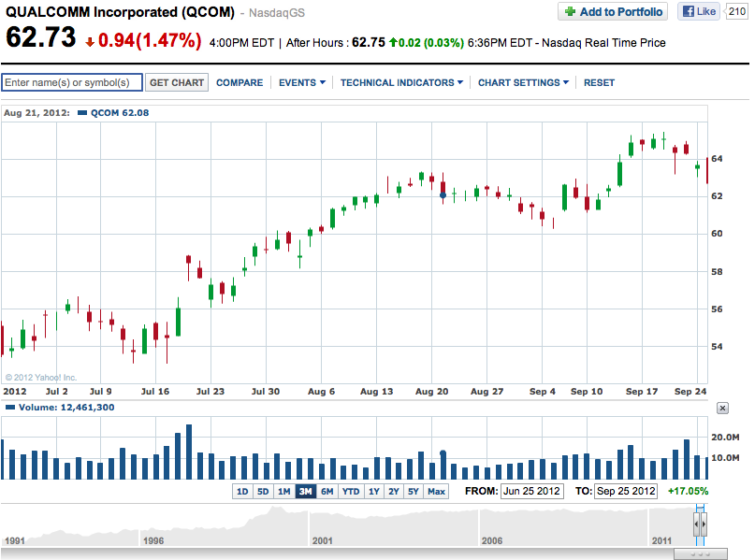The height and width of the screenshot is (560, 755).
Task: Click the QUALCOMM Incorporated (QCOM) title
Action: point(120,12)
